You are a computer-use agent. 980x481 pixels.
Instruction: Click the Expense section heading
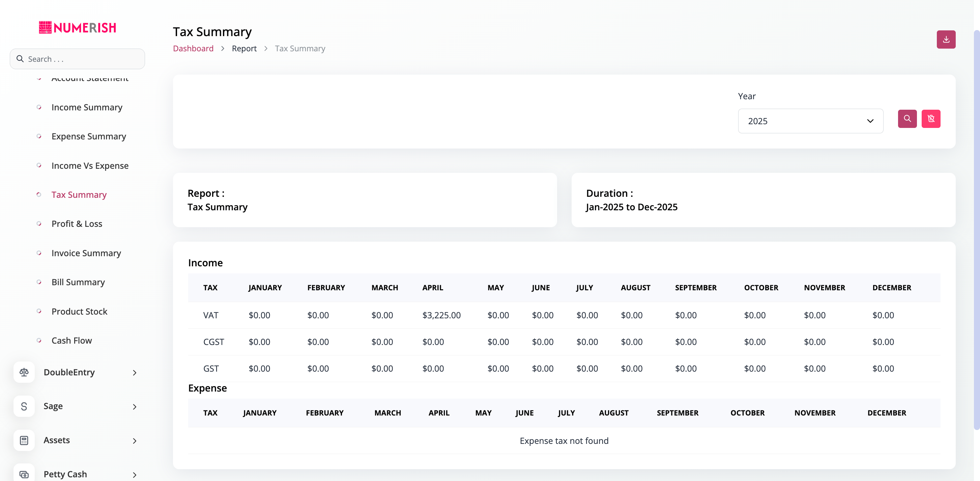[x=207, y=388]
